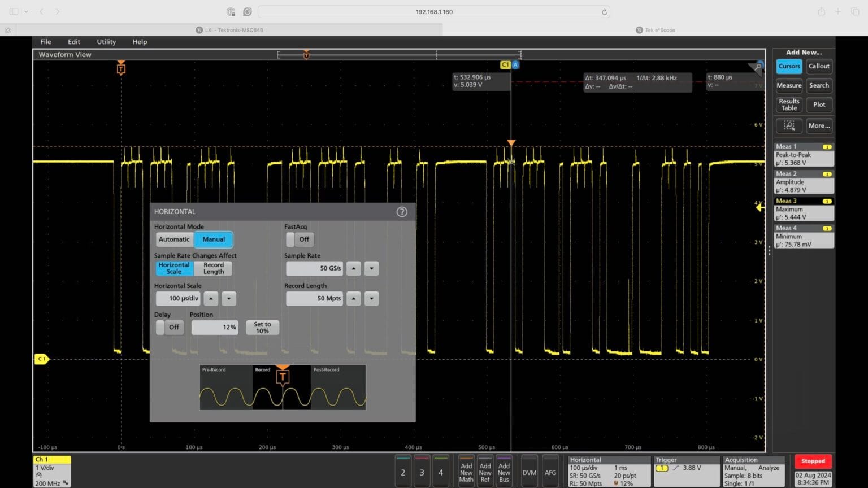Click the C1 channel ground indicator
Viewport: 868px width, 488px height.
point(42,359)
